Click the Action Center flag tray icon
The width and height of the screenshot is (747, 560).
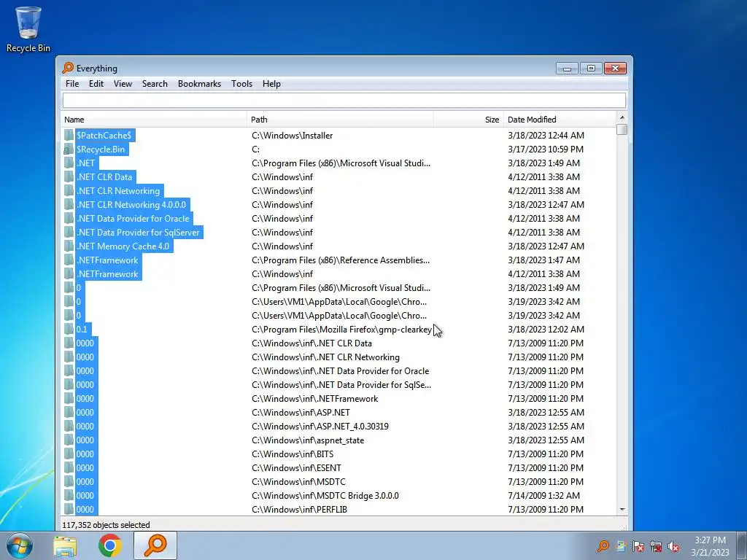tap(638, 546)
